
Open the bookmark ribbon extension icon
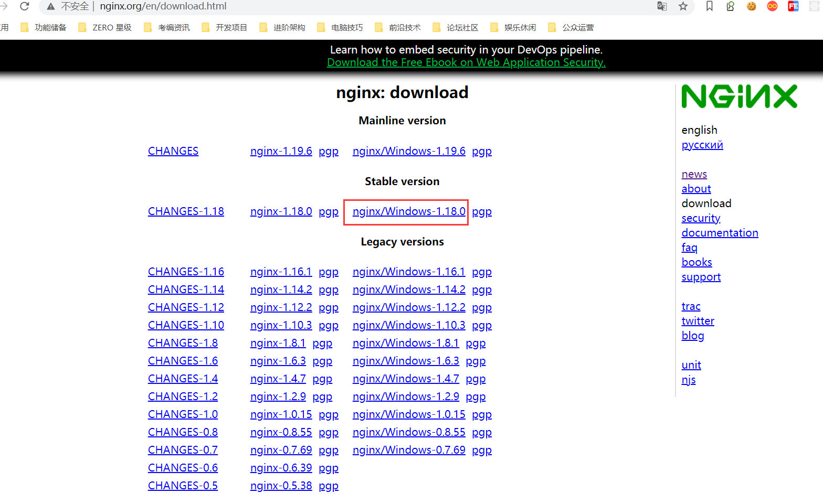(x=709, y=6)
